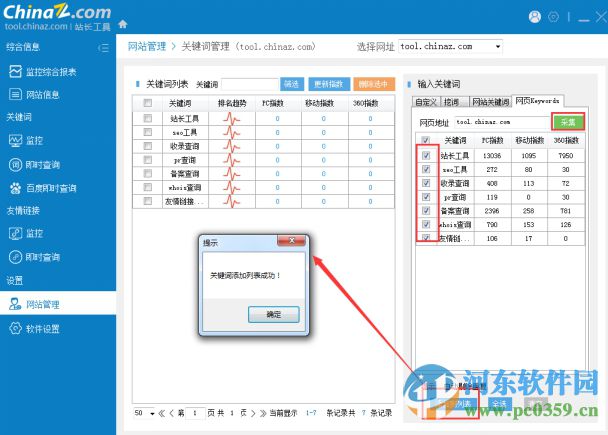Screen dimensions: 608x435
Task: Open the user account icon
Action: click(x=535, y=17)
